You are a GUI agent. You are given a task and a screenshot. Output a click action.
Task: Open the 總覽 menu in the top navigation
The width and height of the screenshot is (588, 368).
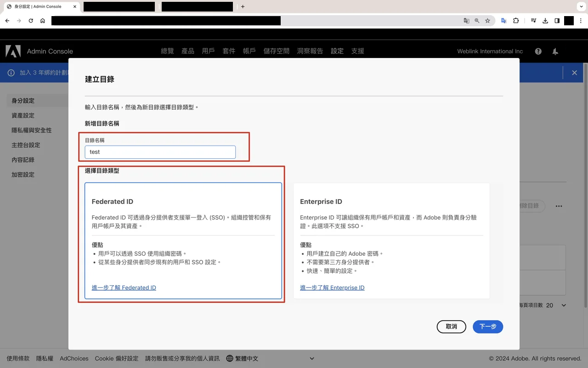coord(167,51)
